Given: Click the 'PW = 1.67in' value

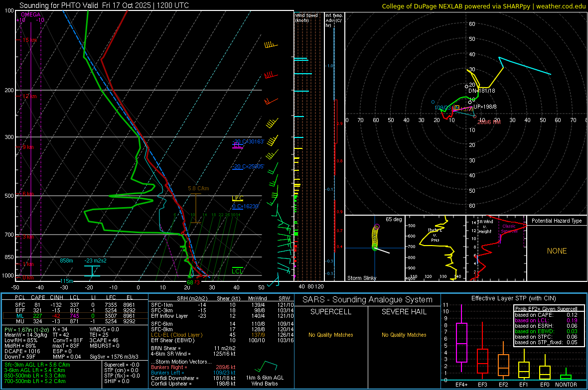Looking at the screenshot, I should click(x=26, y=330).
